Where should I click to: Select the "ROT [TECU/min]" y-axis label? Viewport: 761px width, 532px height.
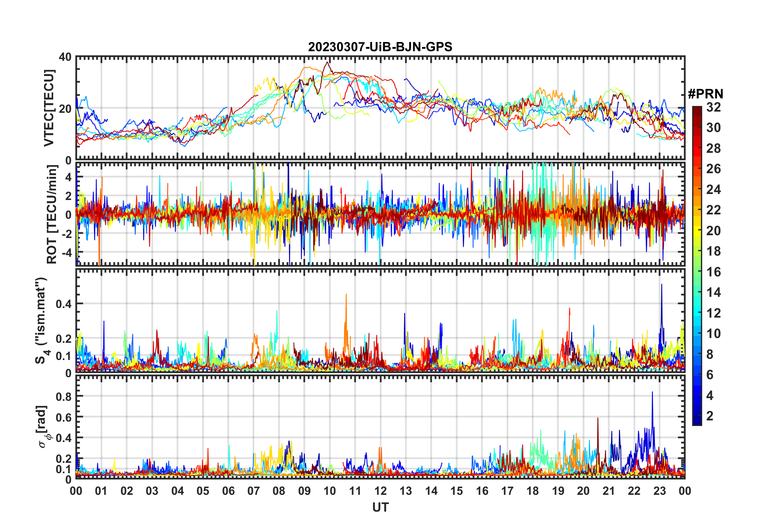pyautogui.click(x=52, y=214)
